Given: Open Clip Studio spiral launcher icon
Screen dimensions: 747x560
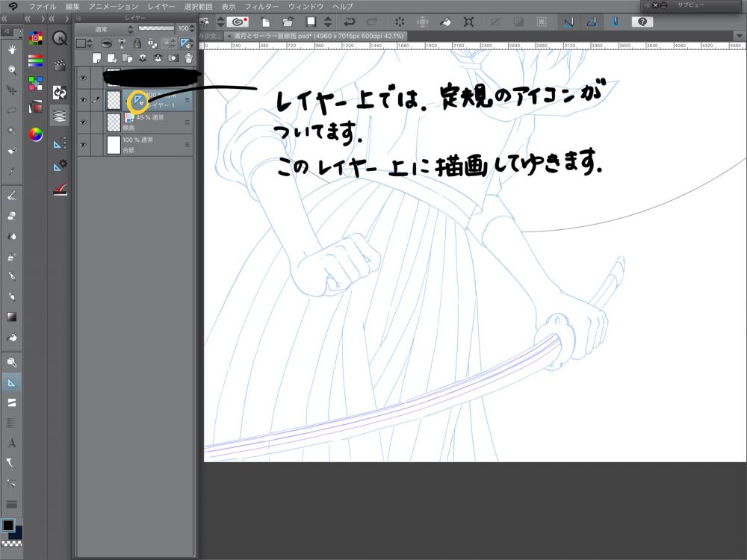Looking at the screenshot, I should pos(238,22).
